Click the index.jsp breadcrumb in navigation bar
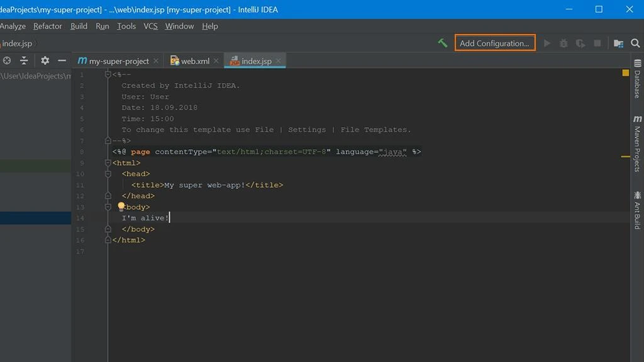Screen dimensions: 644x362 17,43
